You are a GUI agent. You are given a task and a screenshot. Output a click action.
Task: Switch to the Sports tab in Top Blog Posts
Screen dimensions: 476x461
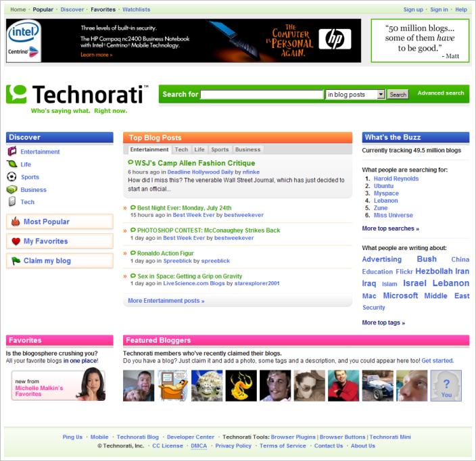pyautogui.click(x=220, y=149)
